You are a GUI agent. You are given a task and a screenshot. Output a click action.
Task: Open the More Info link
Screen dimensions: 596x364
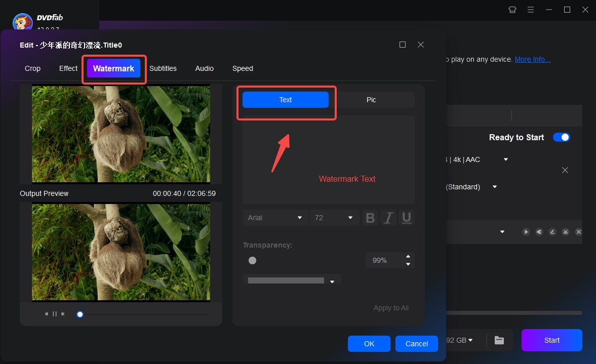pos(533,59)
